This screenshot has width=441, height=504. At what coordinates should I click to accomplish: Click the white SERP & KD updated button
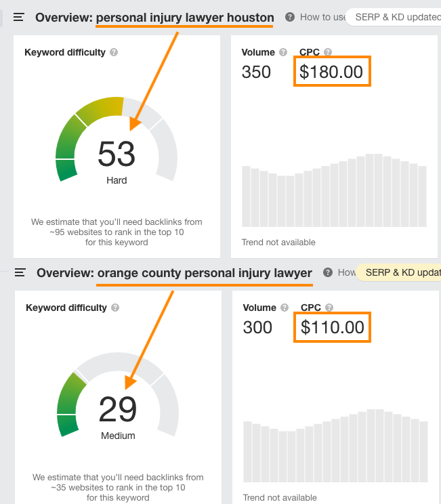pos(394,17)
